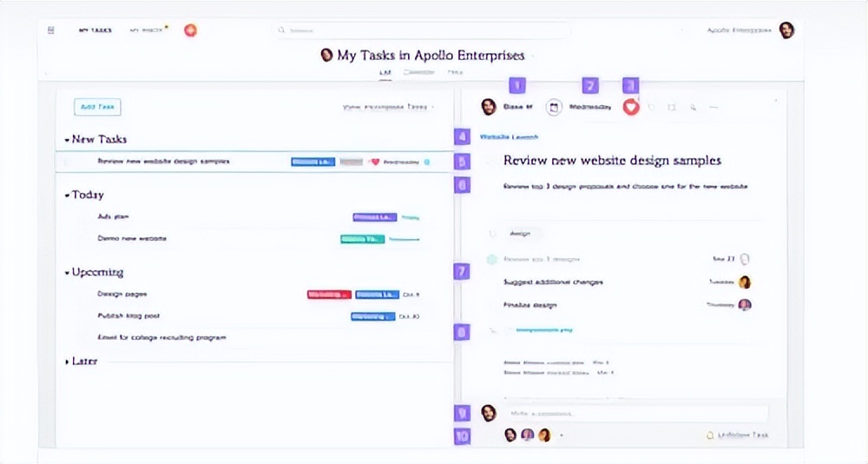This screenshot has height=464, width=868.
Task: Click the task description text
Action: 626,186
